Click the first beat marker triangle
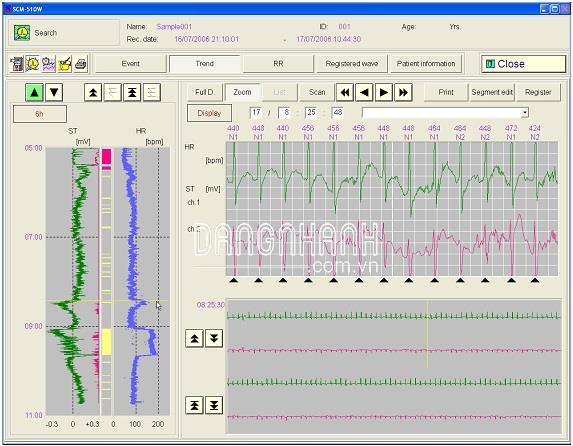The image size is (573, 446). (x=234, y=280)
